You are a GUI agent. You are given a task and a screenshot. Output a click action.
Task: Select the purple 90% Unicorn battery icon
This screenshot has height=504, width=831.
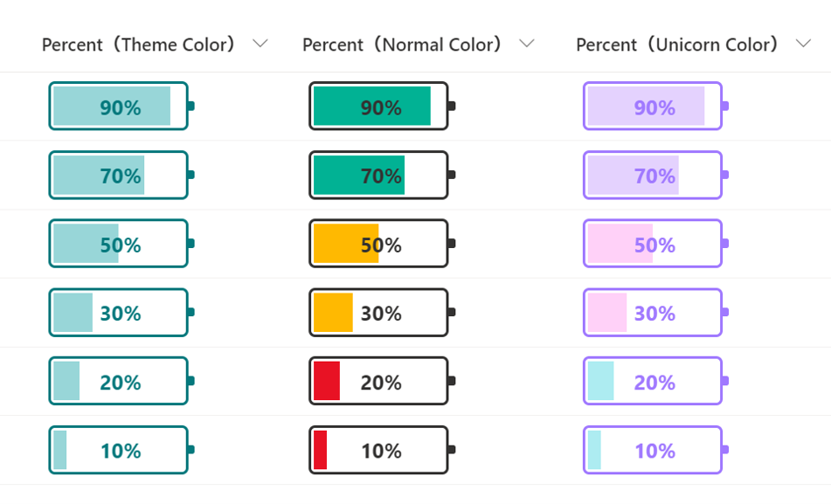[x=656, y=106]
